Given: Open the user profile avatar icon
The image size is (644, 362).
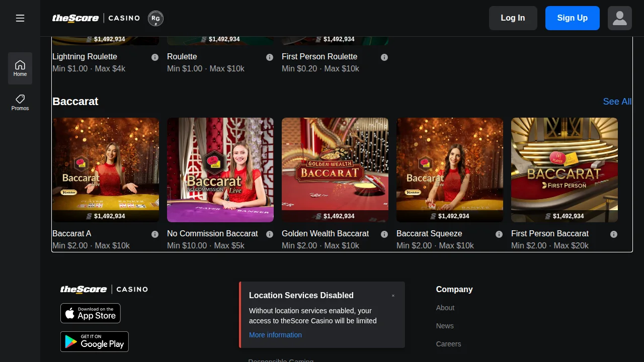Looking at the screenshot, I should [620, 18].
